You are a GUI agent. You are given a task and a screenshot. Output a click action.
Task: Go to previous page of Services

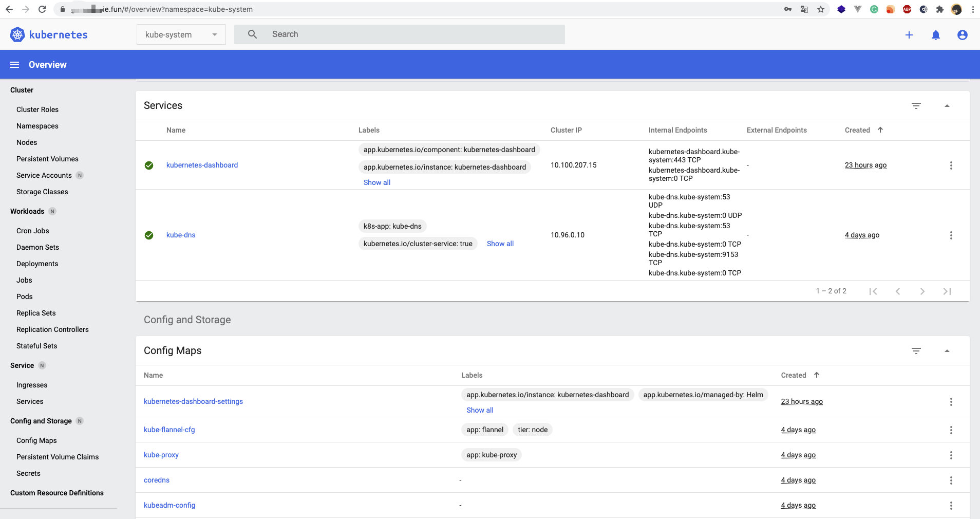pos(898,291)
